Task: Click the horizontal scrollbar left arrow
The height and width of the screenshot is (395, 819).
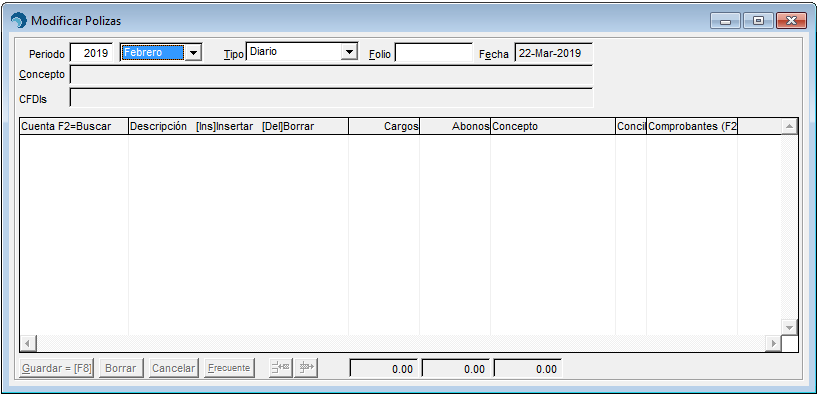Action: coord(28,344)
